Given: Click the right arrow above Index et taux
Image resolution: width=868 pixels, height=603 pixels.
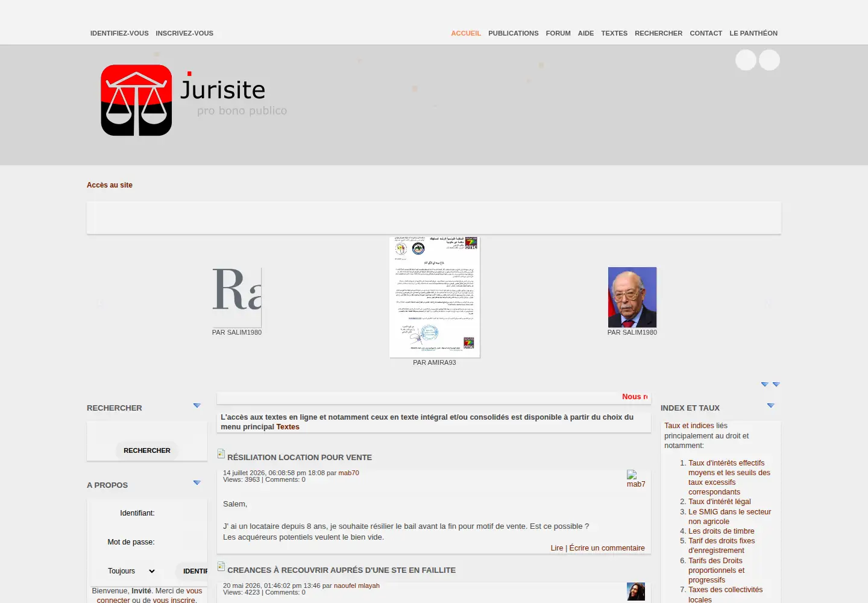Looking at the screenshot, I should [x=776, y=384].
